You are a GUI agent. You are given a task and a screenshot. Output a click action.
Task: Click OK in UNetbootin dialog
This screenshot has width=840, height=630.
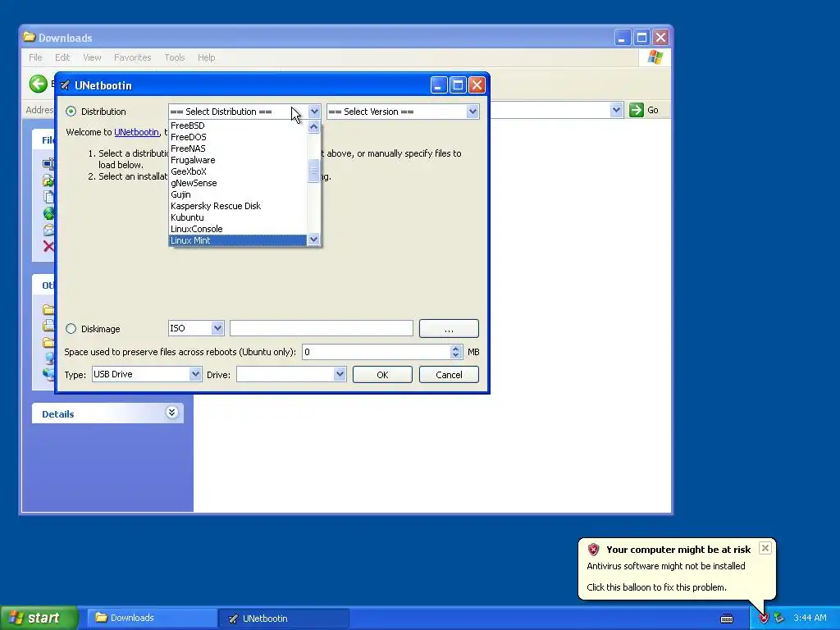(382, 375)
